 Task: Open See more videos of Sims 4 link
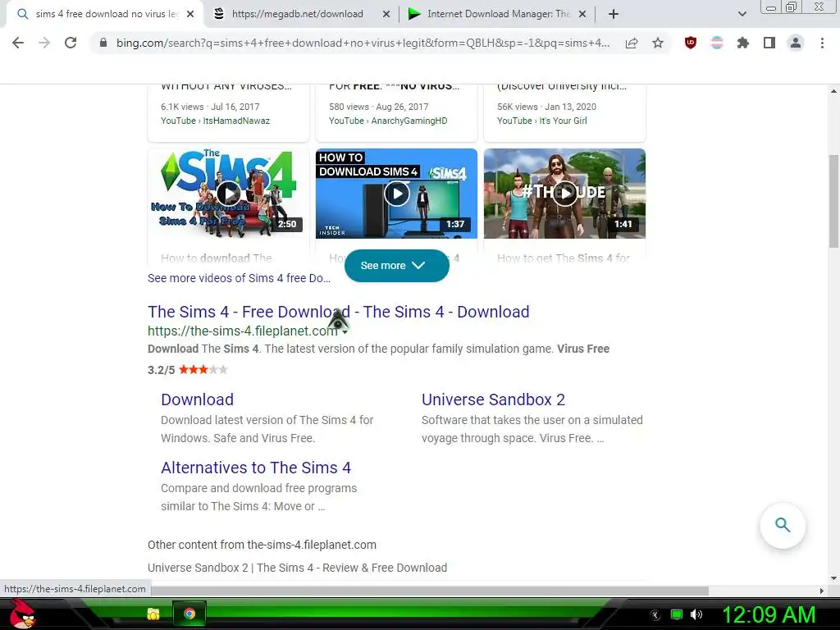pos(239,278)
